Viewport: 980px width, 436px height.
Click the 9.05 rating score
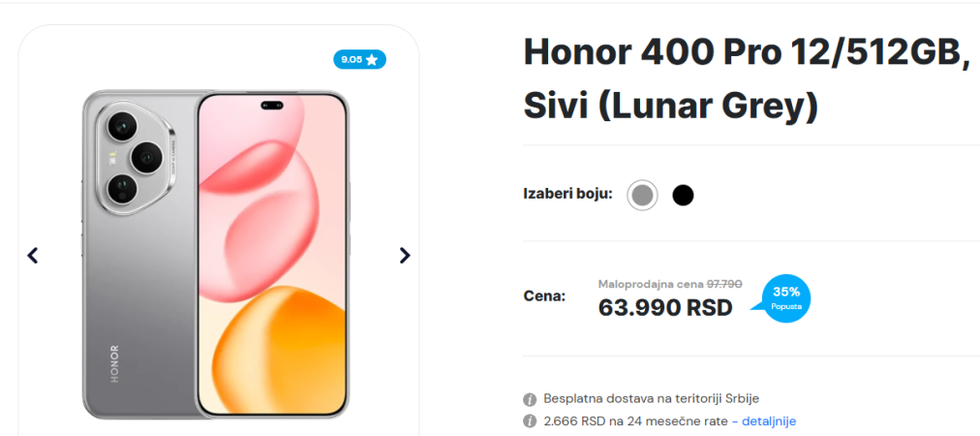pos(352,59)
